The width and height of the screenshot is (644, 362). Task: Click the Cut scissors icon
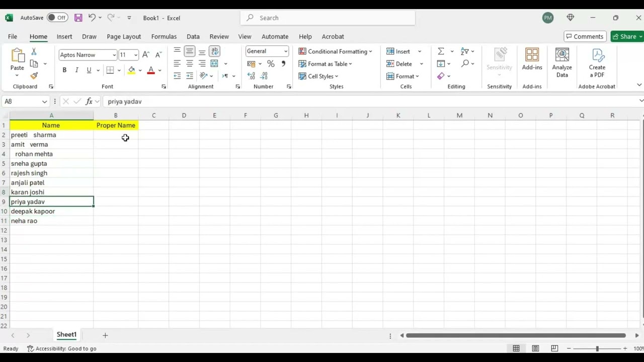[34, 51]
